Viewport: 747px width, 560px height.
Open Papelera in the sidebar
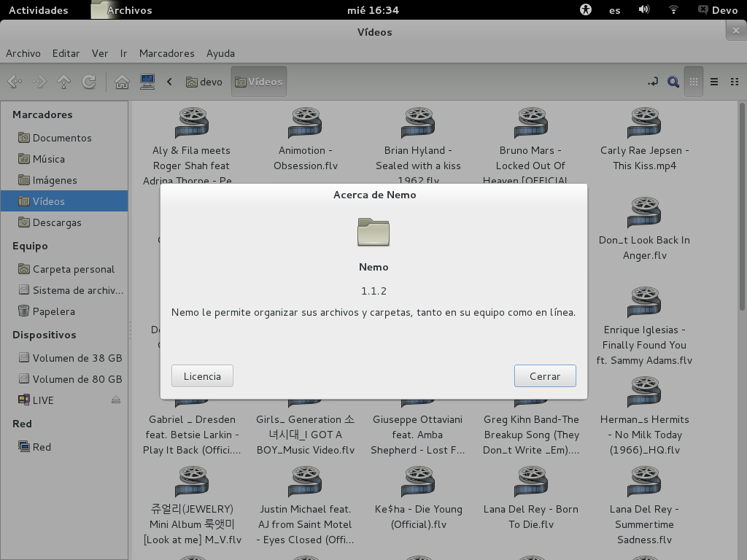64,311
